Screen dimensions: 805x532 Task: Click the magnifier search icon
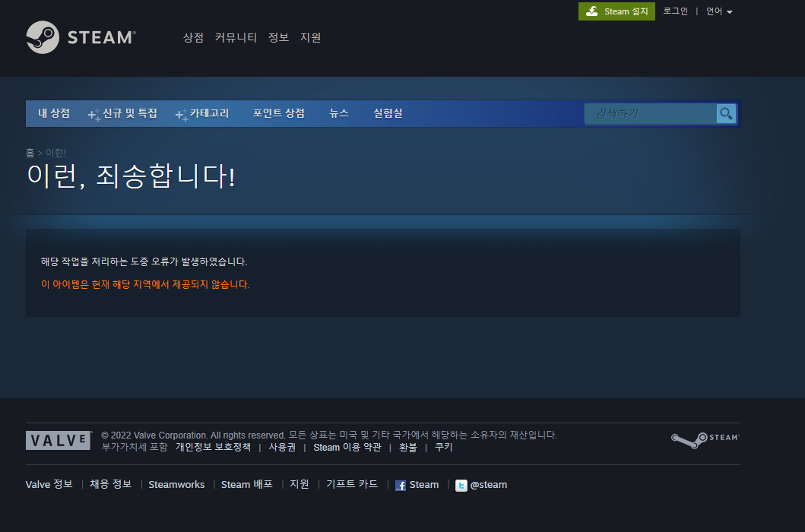click(726, 113)
